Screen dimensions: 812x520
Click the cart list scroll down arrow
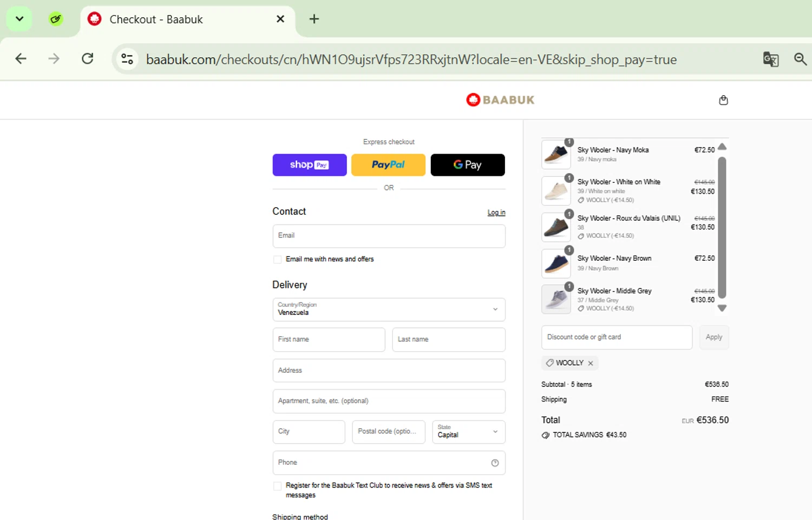coord(722,308)
